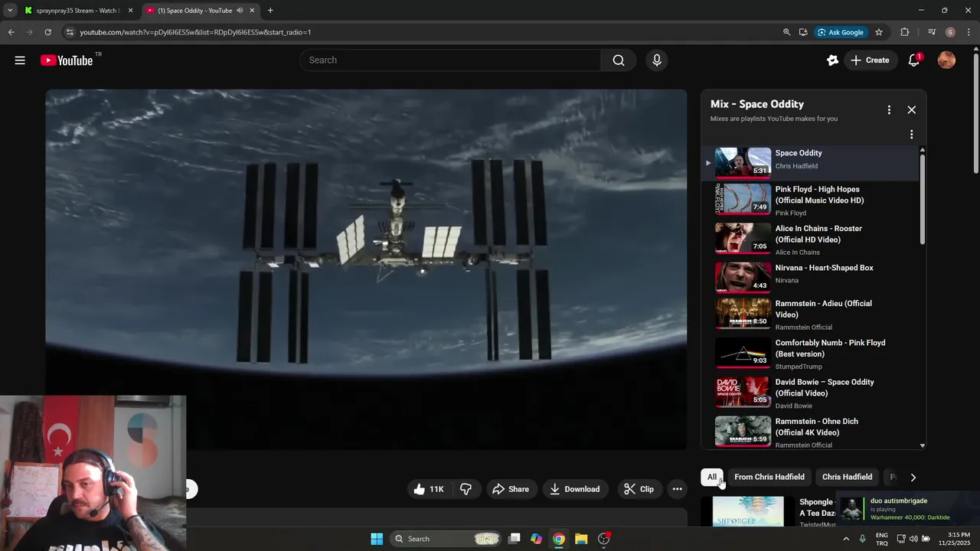The height and width of the screenshot is (551, 980).
Task: Open the Chrome extensions puzzle icon
Action: click(905, 32)
